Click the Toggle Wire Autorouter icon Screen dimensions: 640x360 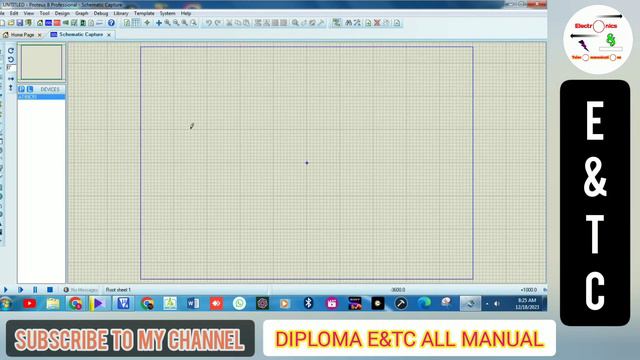point(336,23)
